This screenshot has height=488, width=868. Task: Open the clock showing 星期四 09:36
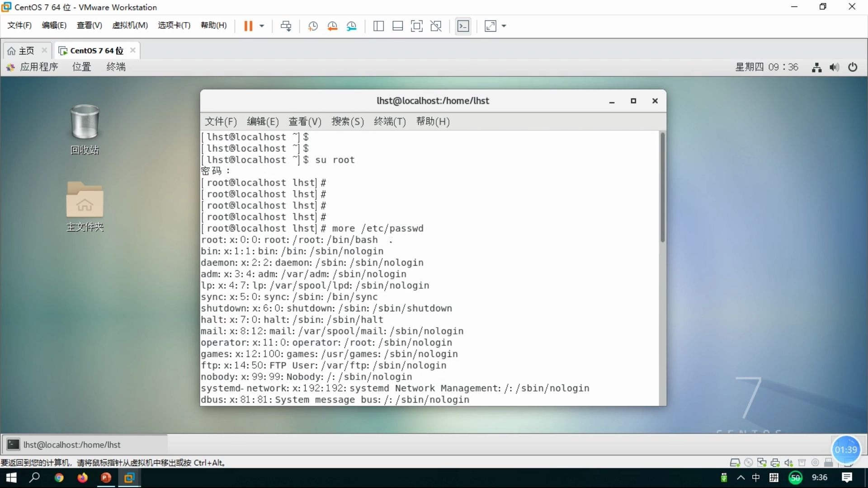767,67
